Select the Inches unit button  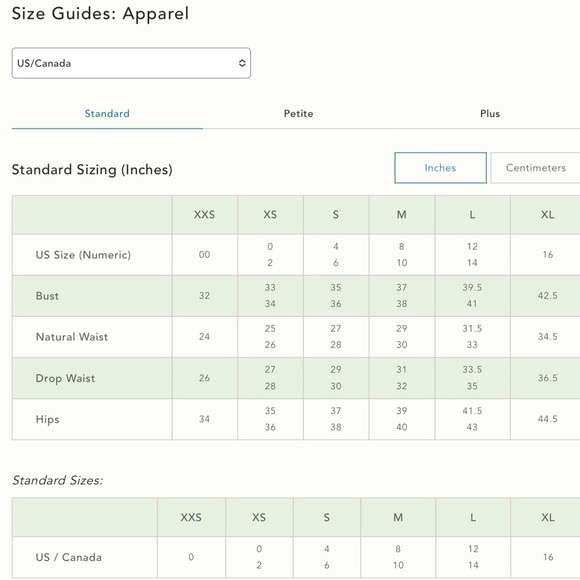[440, 168]
